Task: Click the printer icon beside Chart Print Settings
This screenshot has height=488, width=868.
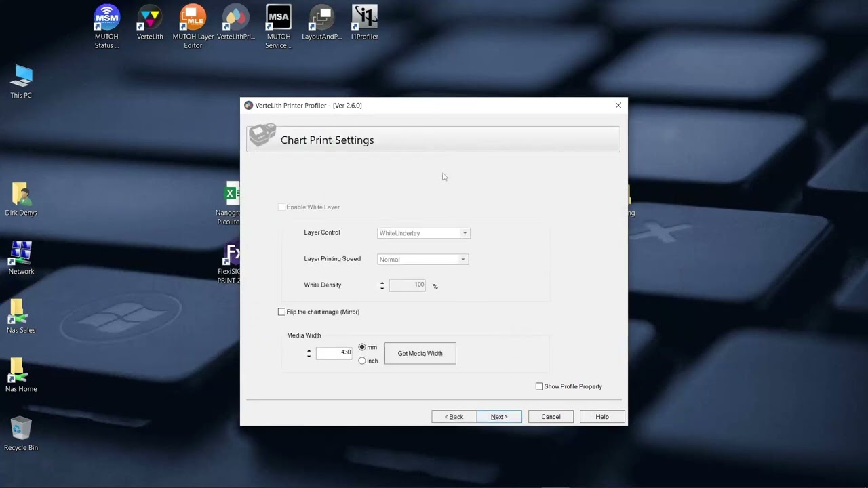Action: tap(262, 136)
